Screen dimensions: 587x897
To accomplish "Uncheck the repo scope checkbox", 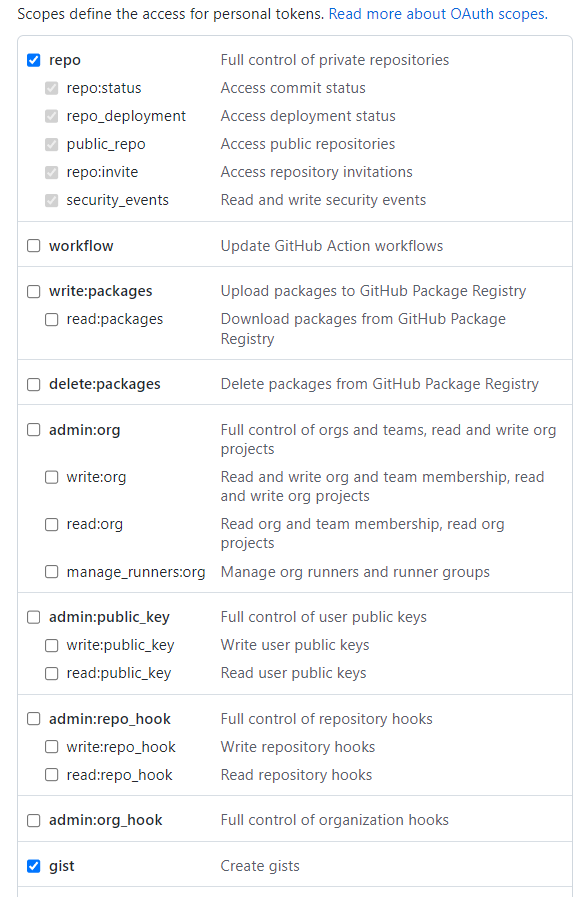I will coord(34,60).
